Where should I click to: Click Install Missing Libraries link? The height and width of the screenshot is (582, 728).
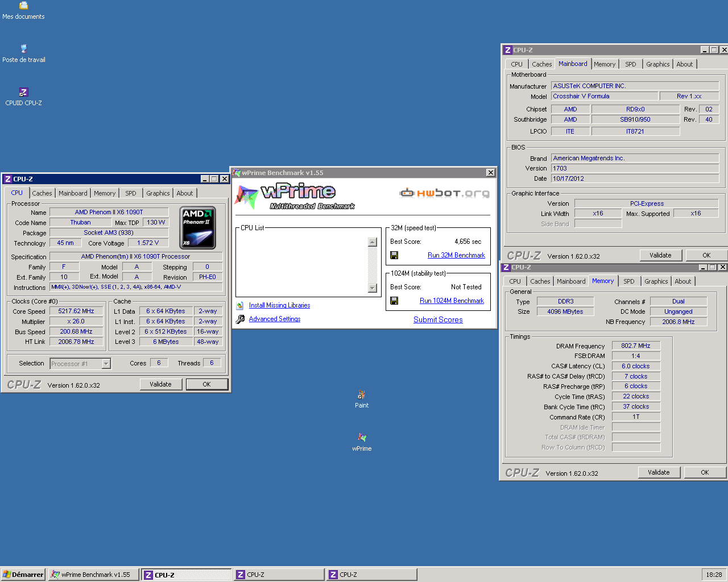(x=279, y=305)
